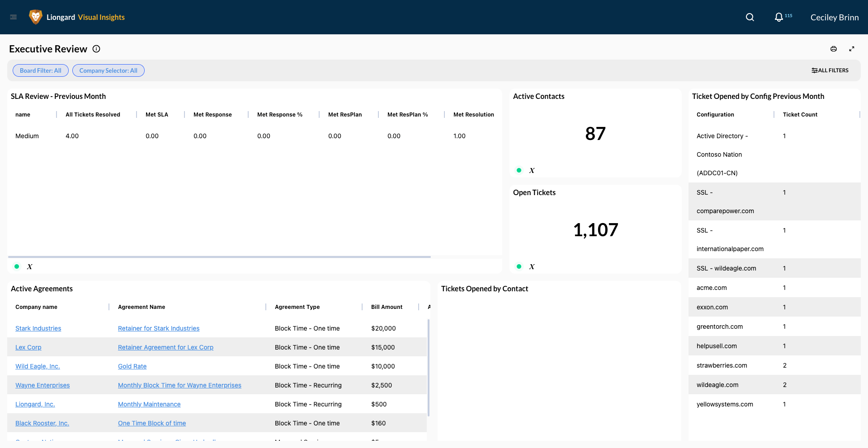Viewport: 868px width, 448px height.
Task: Open the ALL FILTERS panel
Action: pos(830,70)
